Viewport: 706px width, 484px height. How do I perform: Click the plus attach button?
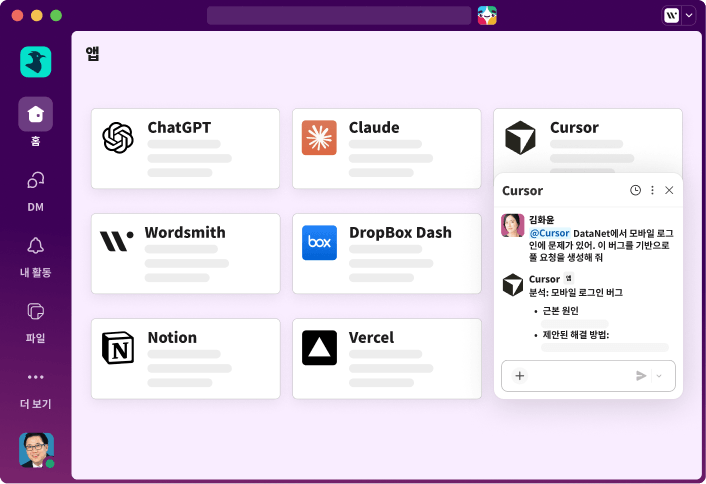[x=520, y=375]
